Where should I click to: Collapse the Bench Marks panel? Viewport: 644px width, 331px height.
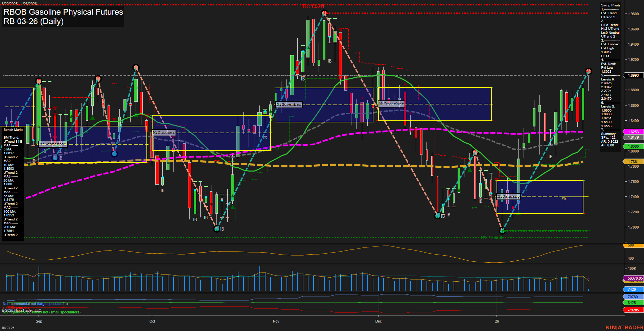tap(14, 129)
